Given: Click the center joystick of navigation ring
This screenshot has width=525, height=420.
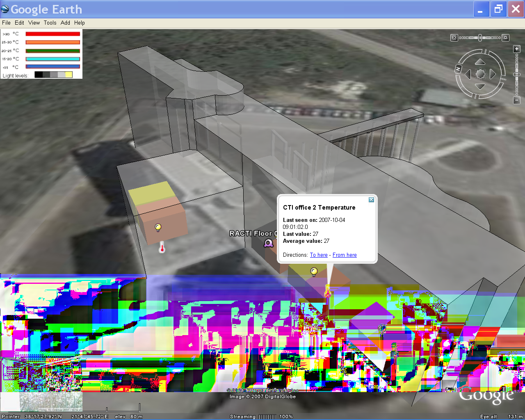Looking at the screenshot, I should (x=480, y=74).
